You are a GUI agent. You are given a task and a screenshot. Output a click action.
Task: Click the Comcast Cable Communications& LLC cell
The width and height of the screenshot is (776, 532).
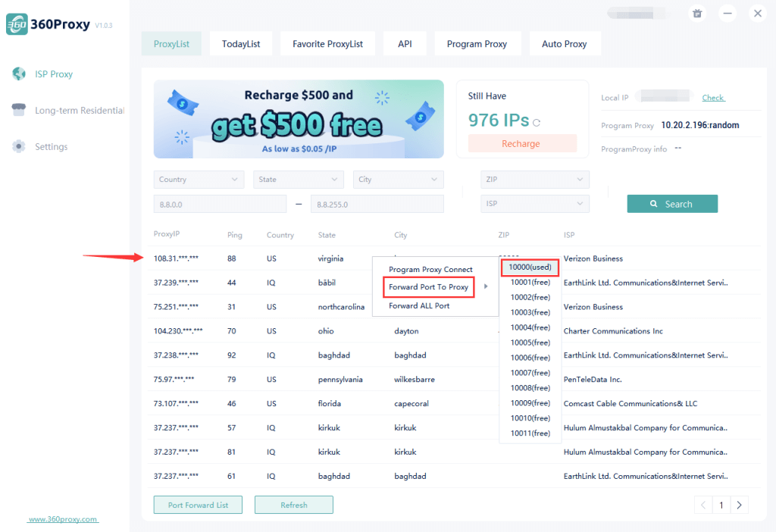click(630, 403)
